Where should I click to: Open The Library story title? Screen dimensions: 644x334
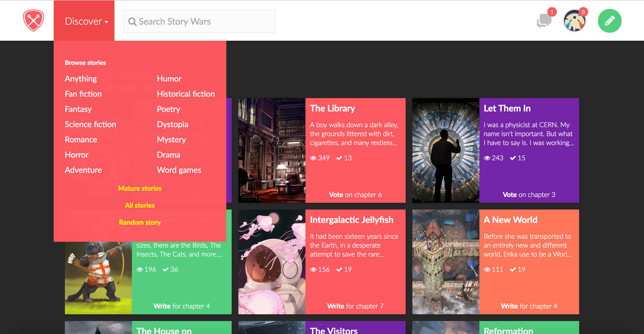(332, 109)
